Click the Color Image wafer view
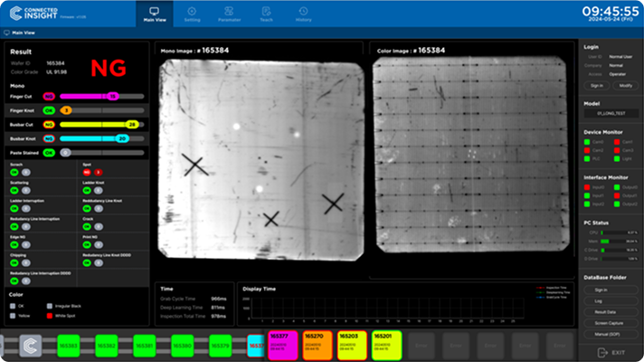The image size is (644, 362). pyautogui.click(x=471, y=154)
